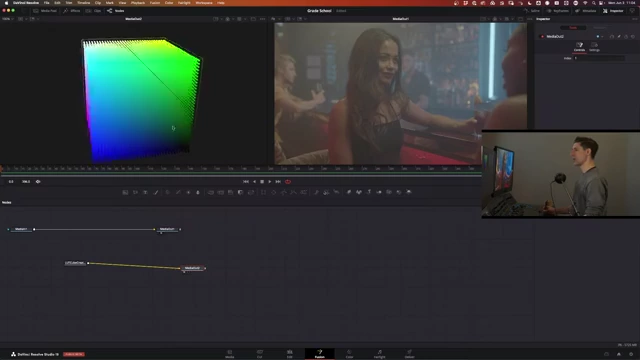Toggle the red loop playback button
Image resolution: width=640 pixels, height=360 pixels.
(x=288, y=182)
